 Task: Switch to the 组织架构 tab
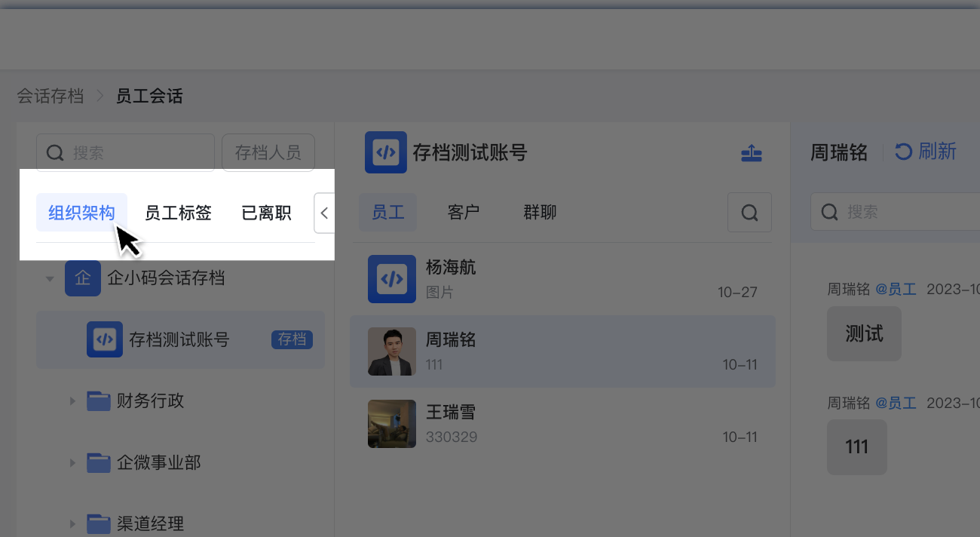(x=81, y=213)
